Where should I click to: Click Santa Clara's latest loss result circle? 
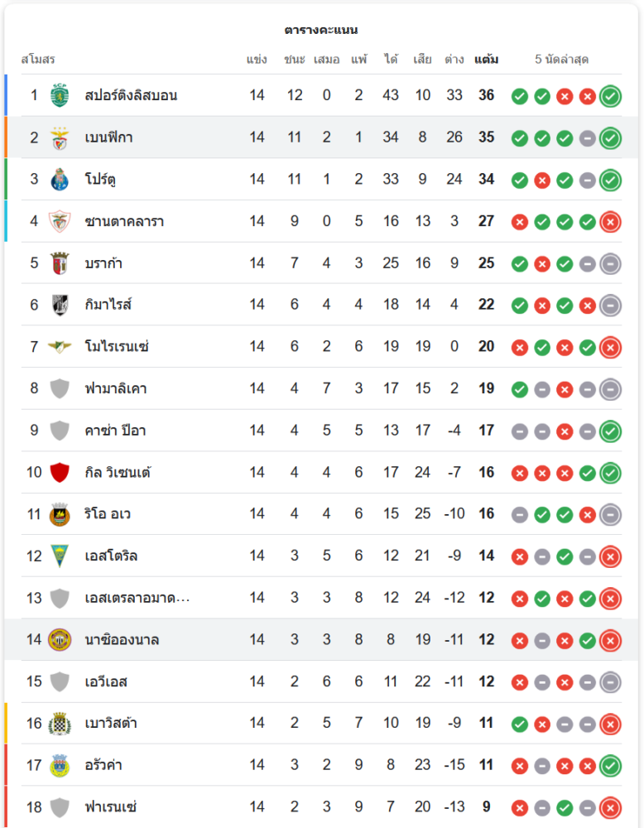point(610,222)
